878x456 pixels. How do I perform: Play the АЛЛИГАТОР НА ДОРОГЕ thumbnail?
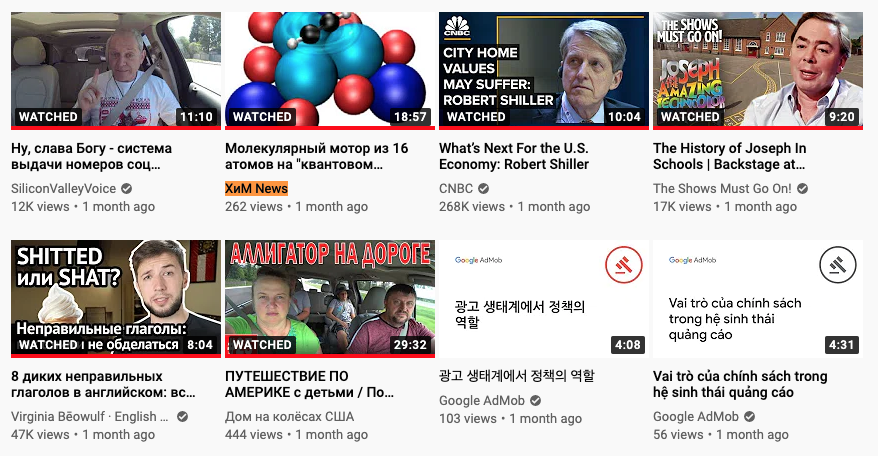tap(330, 297)
